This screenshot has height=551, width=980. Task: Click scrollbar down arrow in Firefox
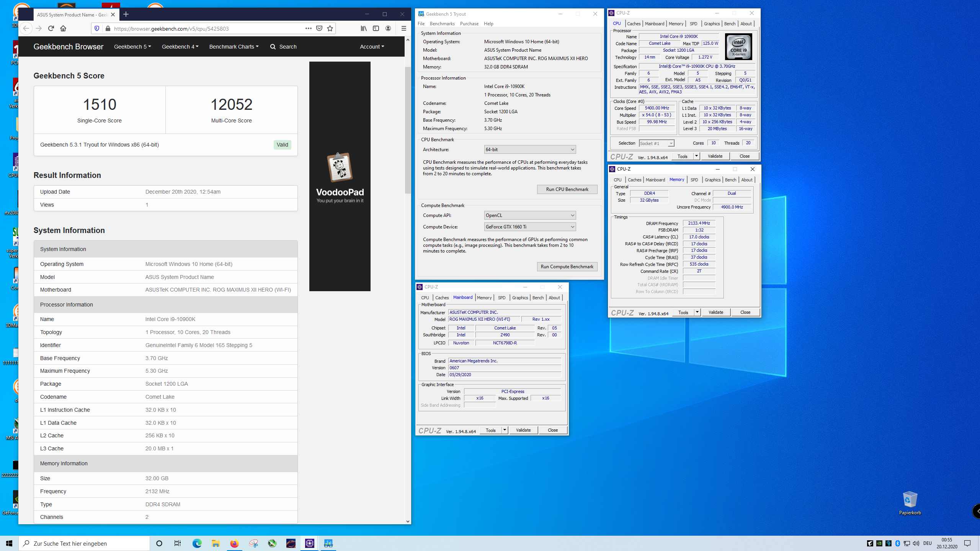coord(408,521)
